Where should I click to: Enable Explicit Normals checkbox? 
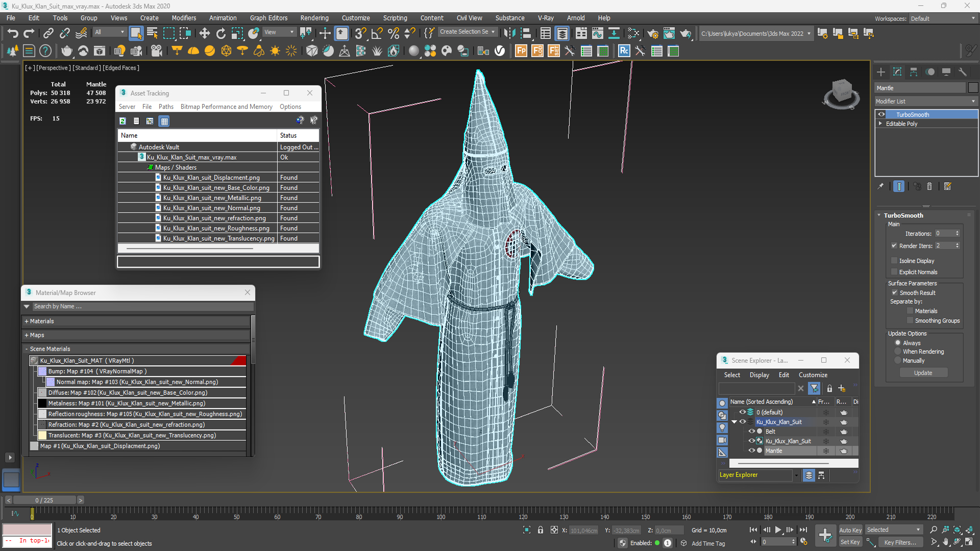(894, 272)
